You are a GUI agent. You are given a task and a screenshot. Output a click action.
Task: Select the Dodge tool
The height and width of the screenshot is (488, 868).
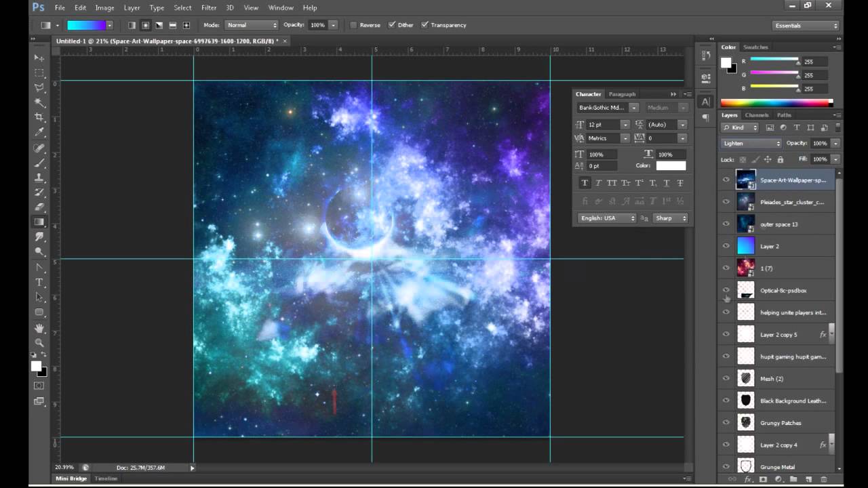(39, 252)
